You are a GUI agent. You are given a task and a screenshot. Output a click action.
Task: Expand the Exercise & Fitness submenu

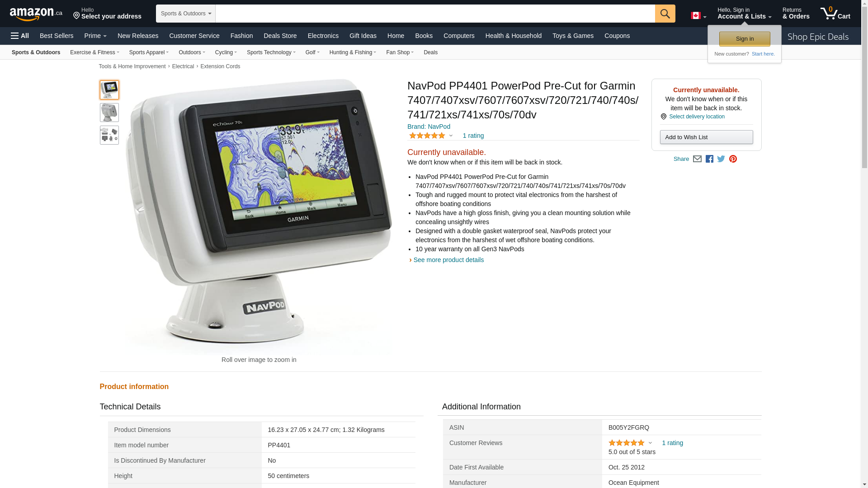(94, 52)
